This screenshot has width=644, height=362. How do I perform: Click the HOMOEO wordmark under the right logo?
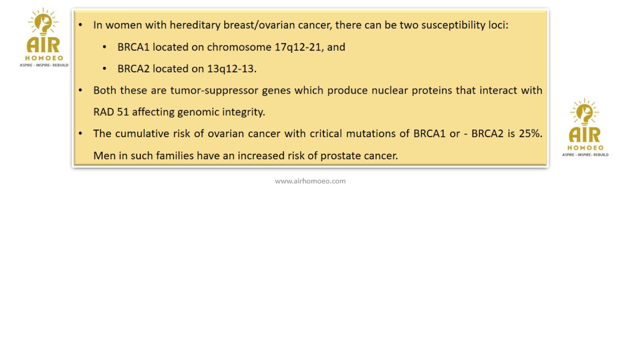point(585,148)
